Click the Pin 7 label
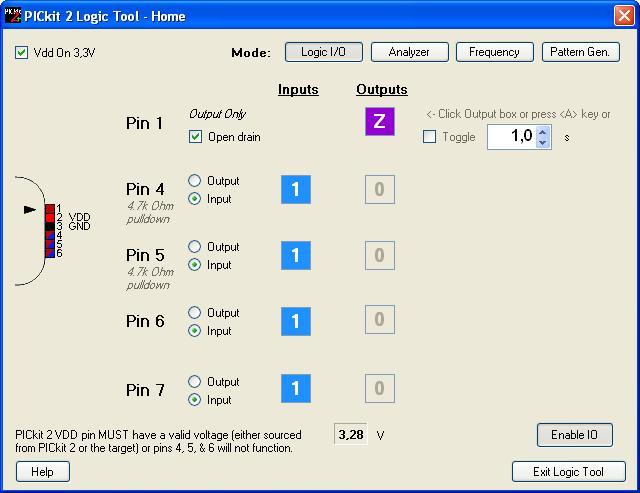640x493 pixels. pos(145,390)
